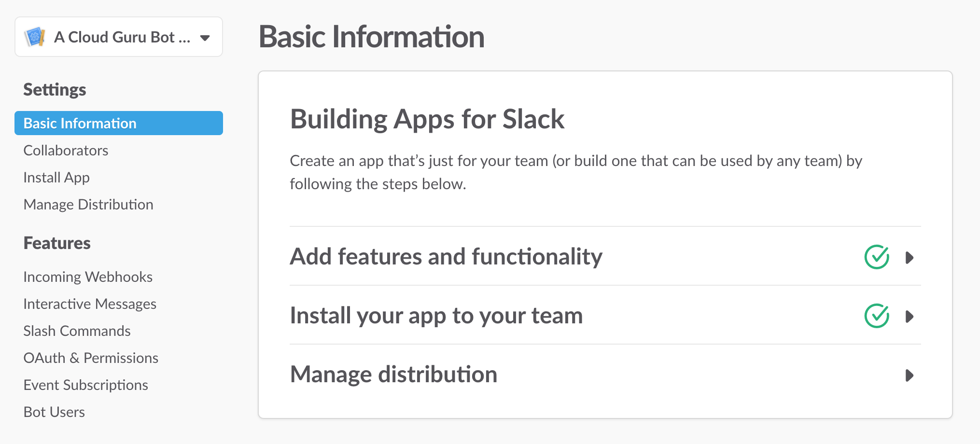Click the green checkmark beside Add features and functionality
Image resolution: width=980 pixels, height=444 pixels.
point(877,257)
